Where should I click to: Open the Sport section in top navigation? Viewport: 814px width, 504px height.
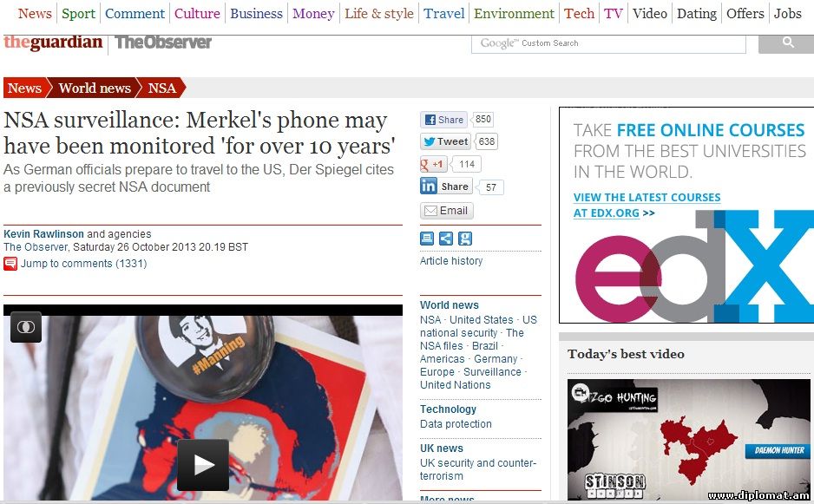(x=78, y=14)
